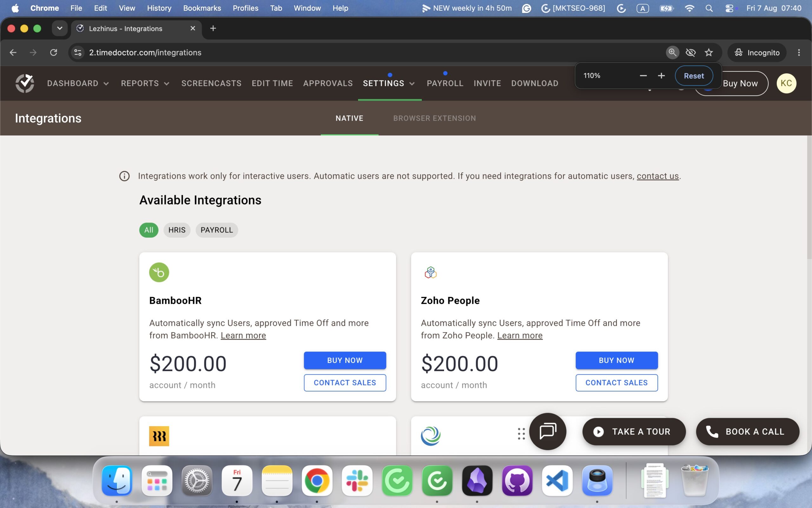812x508 pixels.
Task: Click Buy Now for BambooHR
Action: click(x=345, y=360)
